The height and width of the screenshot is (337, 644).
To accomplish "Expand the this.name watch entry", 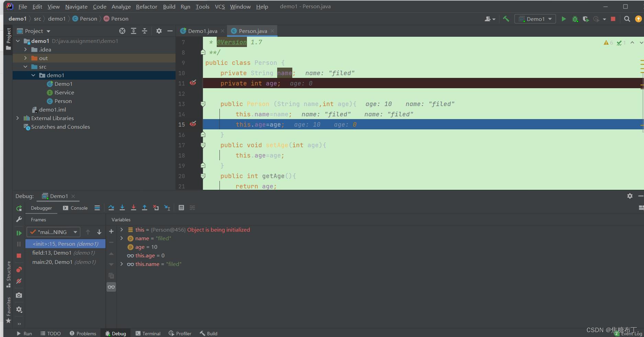I will coord(122,264).
